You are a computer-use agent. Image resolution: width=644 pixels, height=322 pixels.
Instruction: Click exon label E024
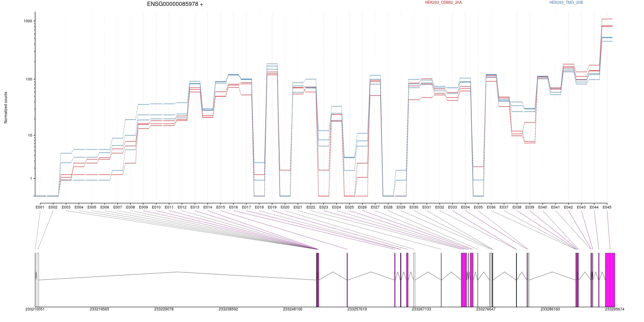[336, 207]
